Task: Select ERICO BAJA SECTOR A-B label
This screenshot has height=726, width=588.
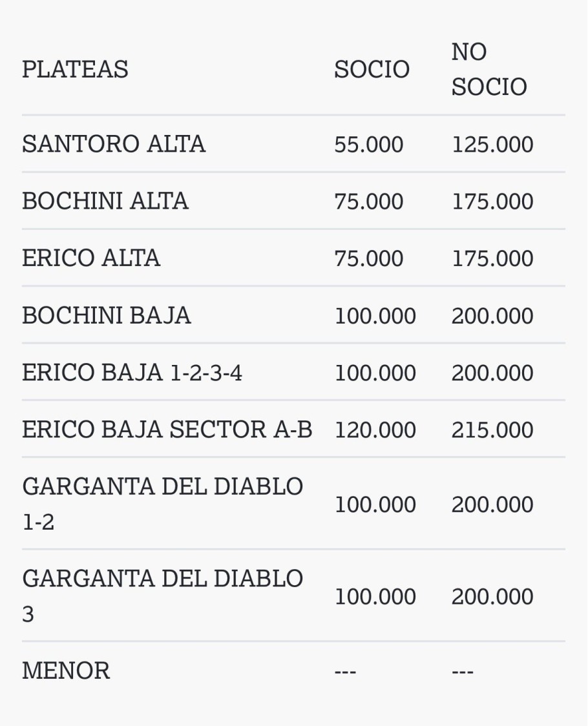Action: pyautogui.click(x=167, y=430)
